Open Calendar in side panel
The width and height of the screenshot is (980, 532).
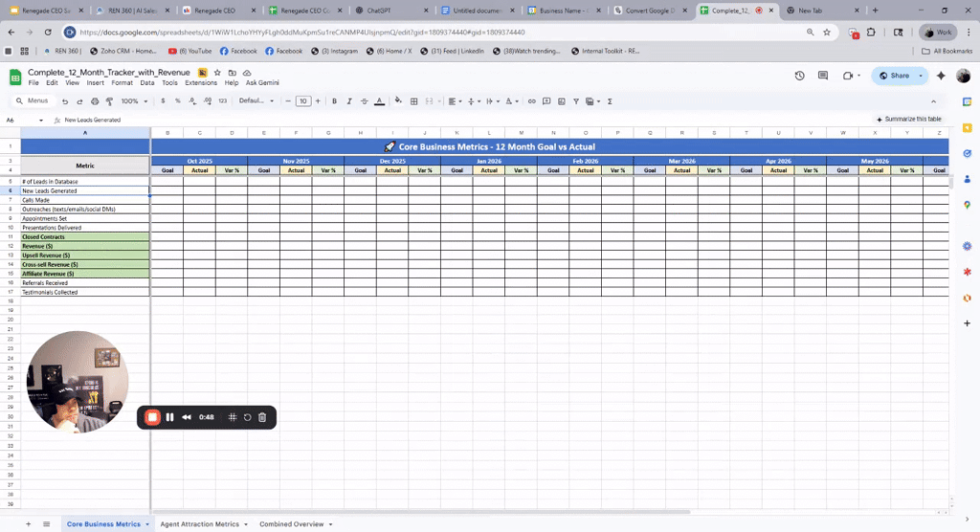[x=967, y=101]
